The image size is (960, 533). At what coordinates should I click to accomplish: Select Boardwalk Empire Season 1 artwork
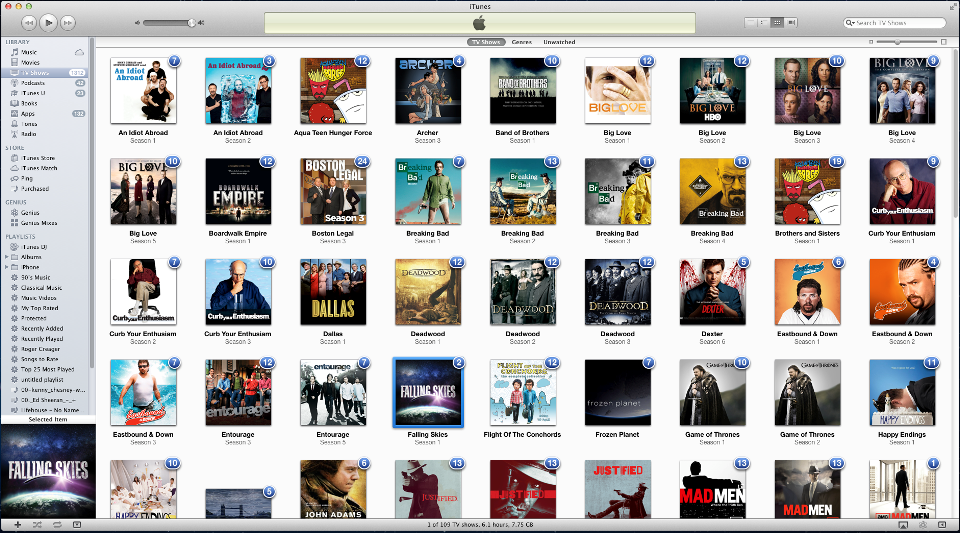click(x=238, y=192)
